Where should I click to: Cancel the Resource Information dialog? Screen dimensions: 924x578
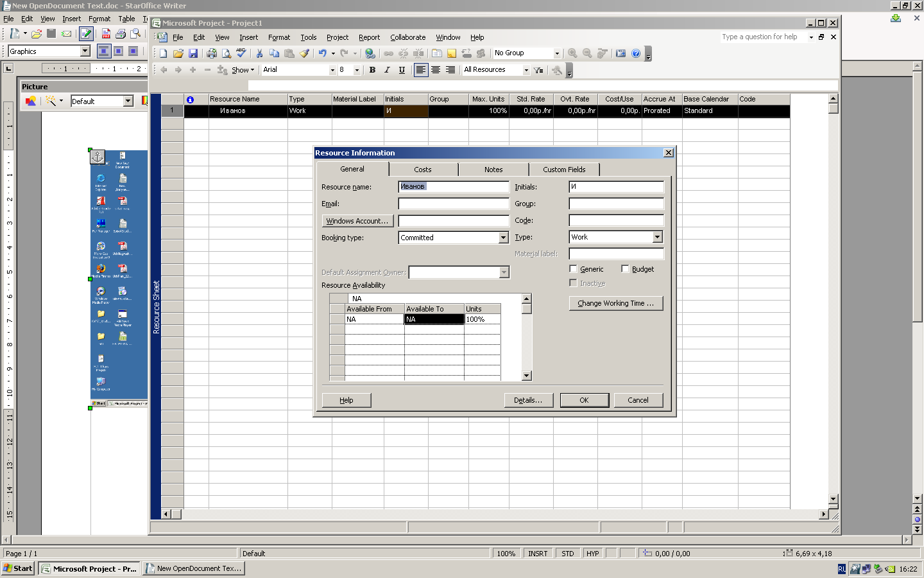coord(638,400)
